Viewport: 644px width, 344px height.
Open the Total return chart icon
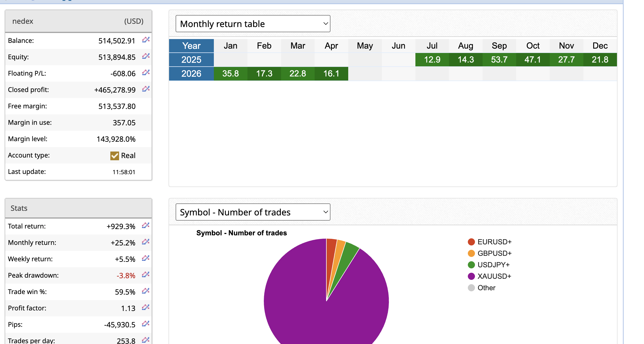[146, 226]
